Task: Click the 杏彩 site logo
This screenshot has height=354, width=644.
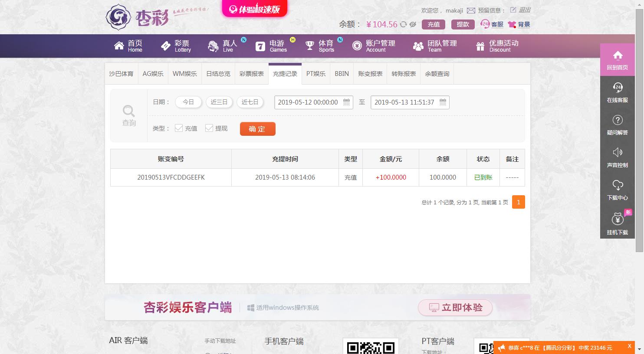Action: [137, 17]
